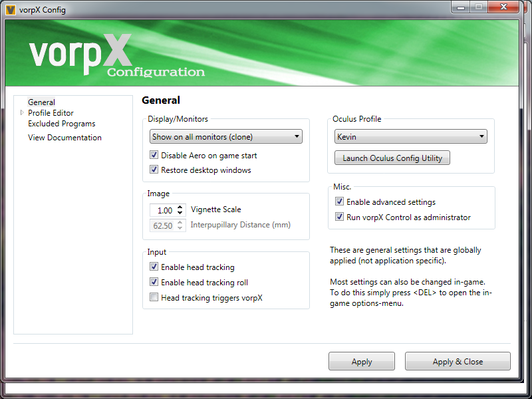Click the Vignette Scale value field
The image size is (532, 399).
click(164, 210)
